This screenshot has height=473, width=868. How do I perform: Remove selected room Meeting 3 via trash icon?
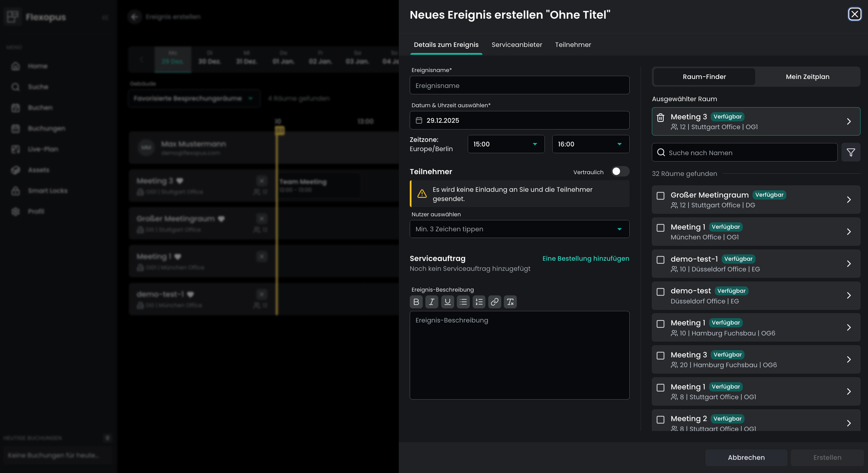[660, 118]
